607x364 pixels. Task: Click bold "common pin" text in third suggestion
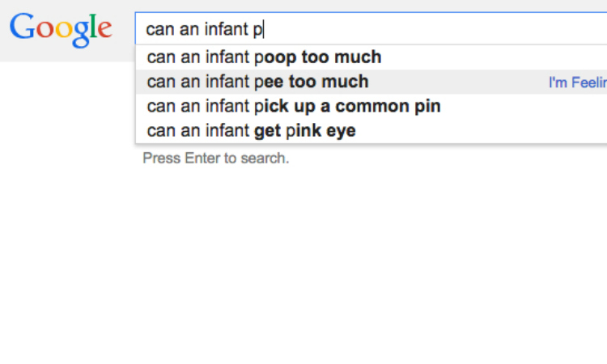[x=388, y=106]
